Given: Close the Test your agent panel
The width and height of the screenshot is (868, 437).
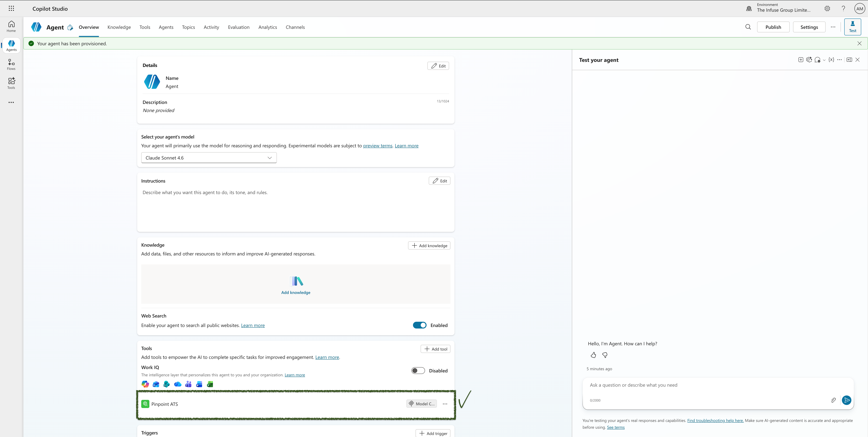Looking at the screenshot, I should [857, 60].
